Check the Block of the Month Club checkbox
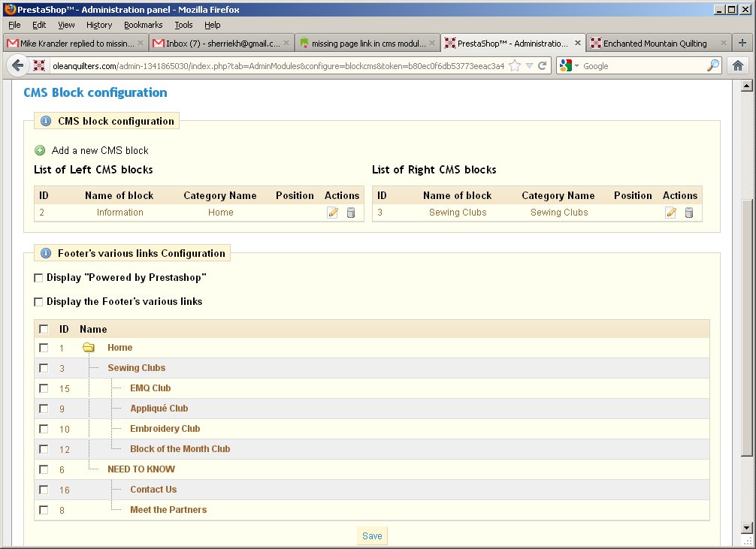Image resolution: width=756 pixels, height=549 pixels. 44,449
